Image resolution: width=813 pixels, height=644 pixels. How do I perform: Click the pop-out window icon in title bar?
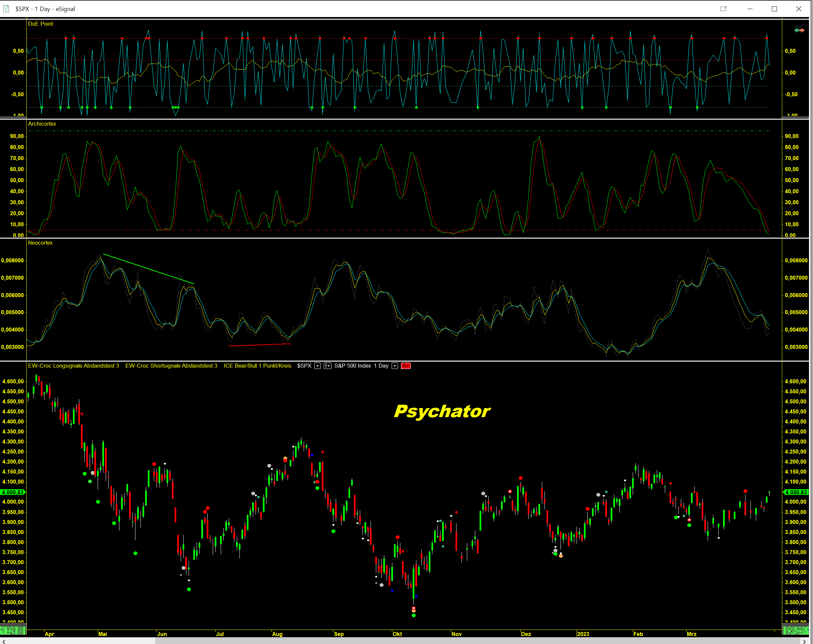click(723, 9)
